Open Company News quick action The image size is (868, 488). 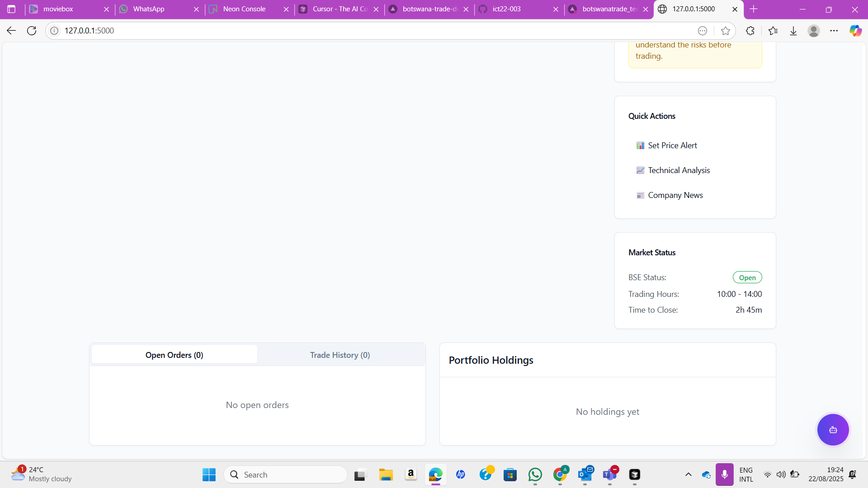(x=675, y=195)
